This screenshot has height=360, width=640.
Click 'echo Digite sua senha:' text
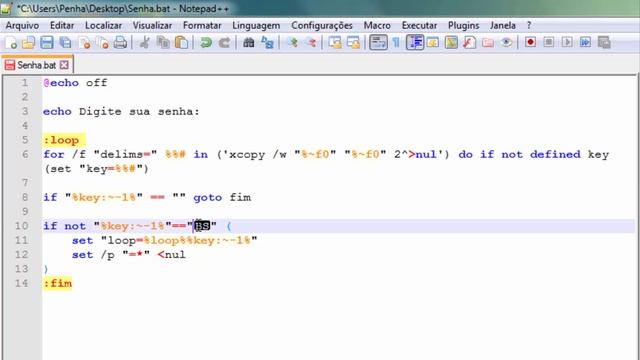pyautogui.click(x=122, y=111)
